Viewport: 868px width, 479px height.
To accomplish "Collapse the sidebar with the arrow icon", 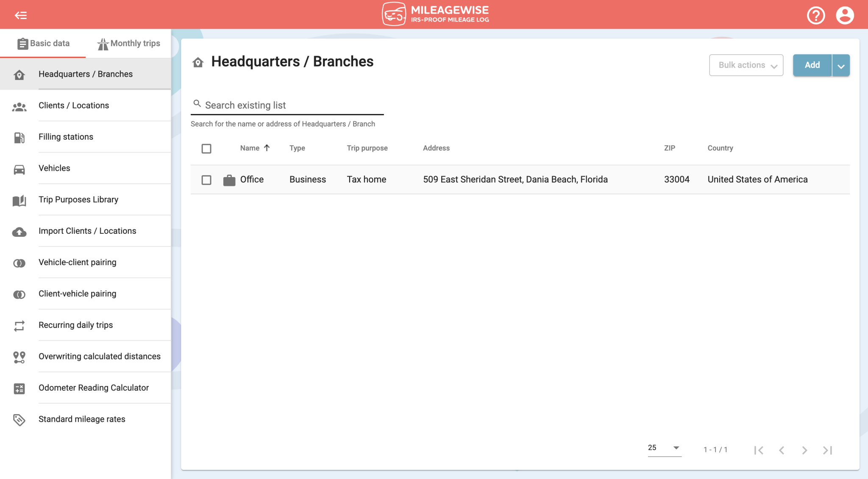I will (x=21, y=15).
